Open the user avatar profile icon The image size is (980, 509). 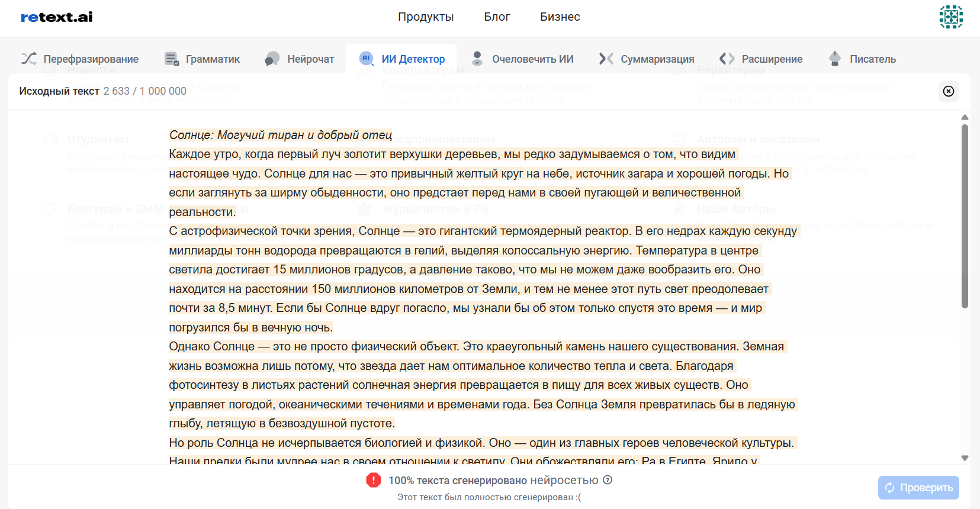pos(951,17)
